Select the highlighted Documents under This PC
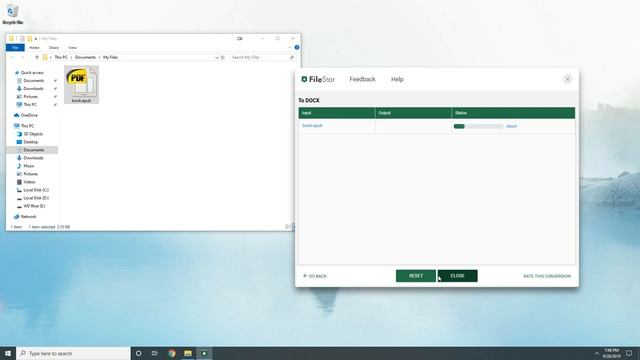The width and height of the screenshot is (640, 360). pyautogui.click(x=33, y=150)
